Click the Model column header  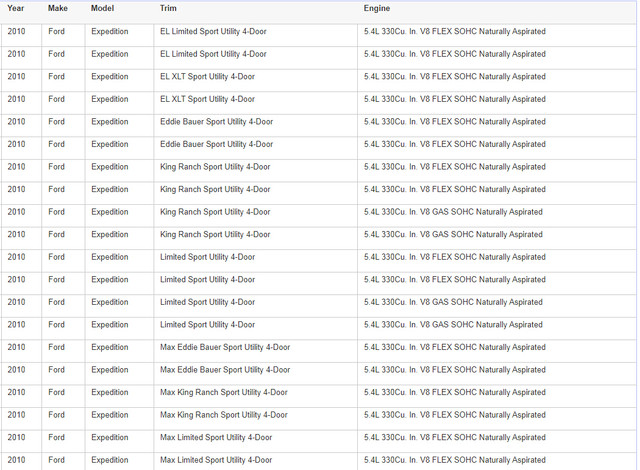[102, 8]
